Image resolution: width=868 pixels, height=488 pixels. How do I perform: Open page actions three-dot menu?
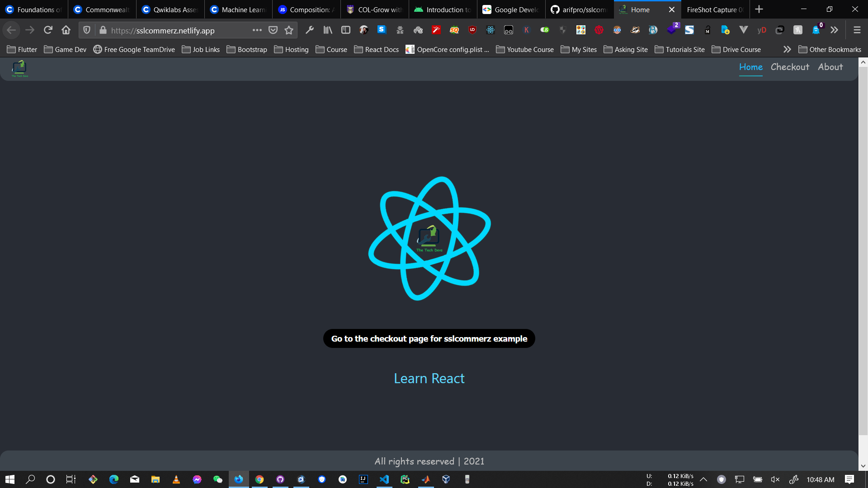click(257, 30)
